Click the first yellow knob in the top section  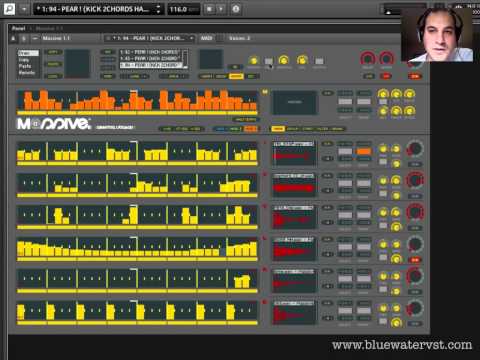[254, 60]
